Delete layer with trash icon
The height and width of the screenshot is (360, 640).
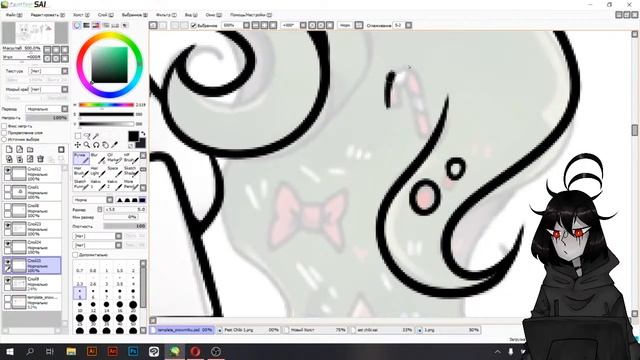(40, 159)
